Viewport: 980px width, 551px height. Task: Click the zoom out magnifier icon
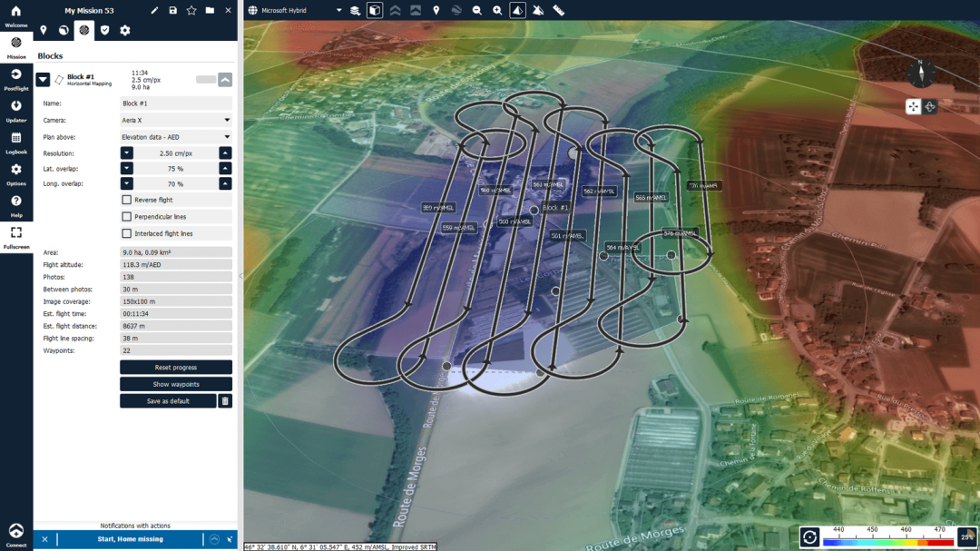(476, 11)
